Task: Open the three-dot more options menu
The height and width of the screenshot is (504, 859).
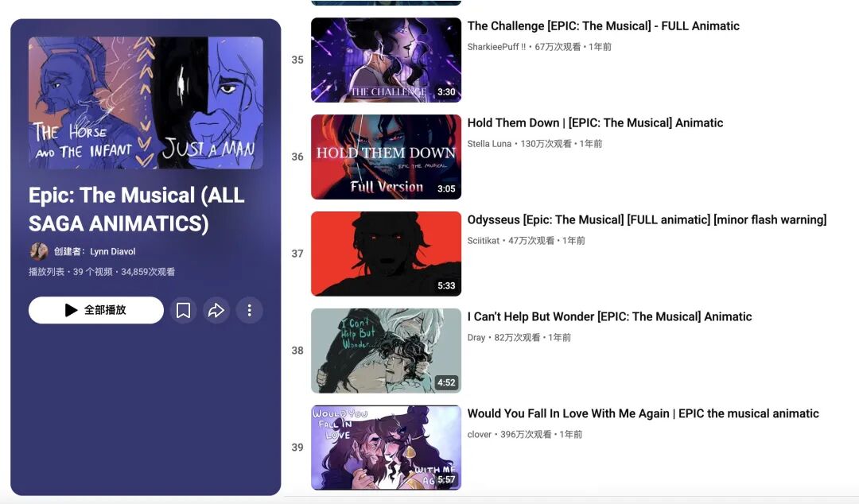Action: point(249,310)
